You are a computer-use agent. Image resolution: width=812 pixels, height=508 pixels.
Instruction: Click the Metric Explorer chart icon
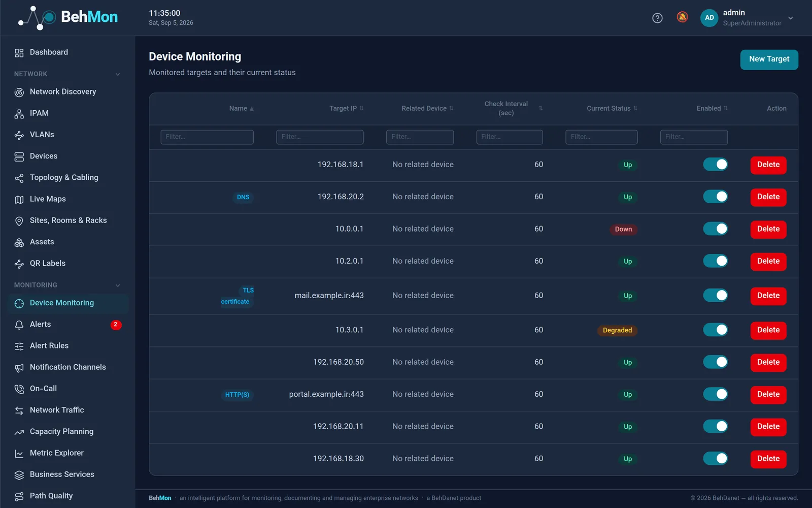click(19, 454)
